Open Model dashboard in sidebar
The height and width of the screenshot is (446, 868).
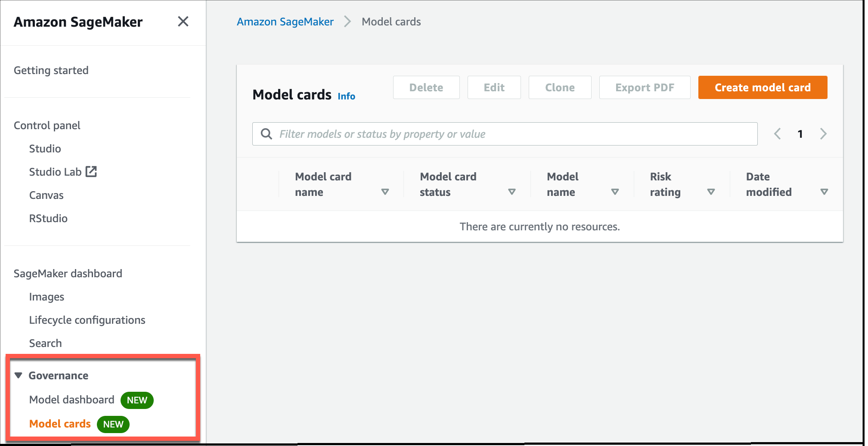[71, 400]
